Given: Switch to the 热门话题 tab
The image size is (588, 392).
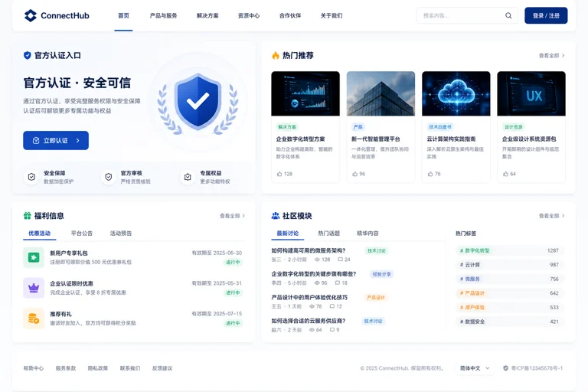Looking at the screenshot, I should [x=329, y=233].
